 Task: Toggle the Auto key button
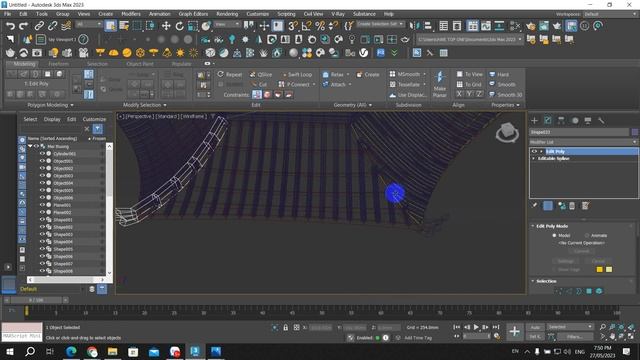(x=535, y=327)
